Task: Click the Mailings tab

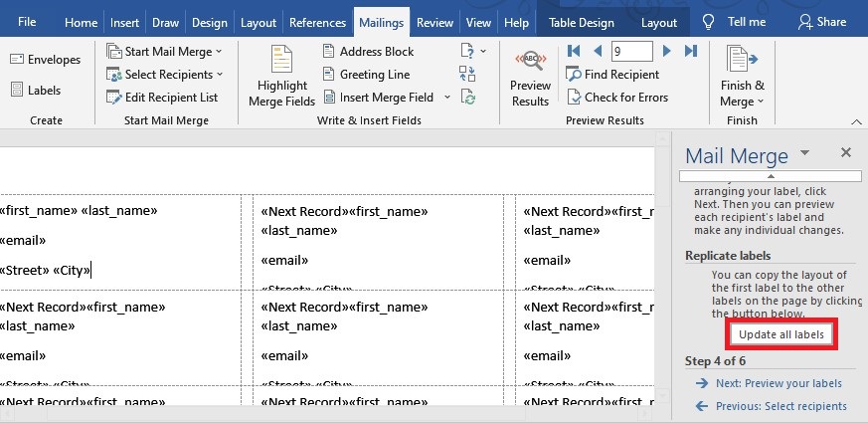Action: coord(382,23)
